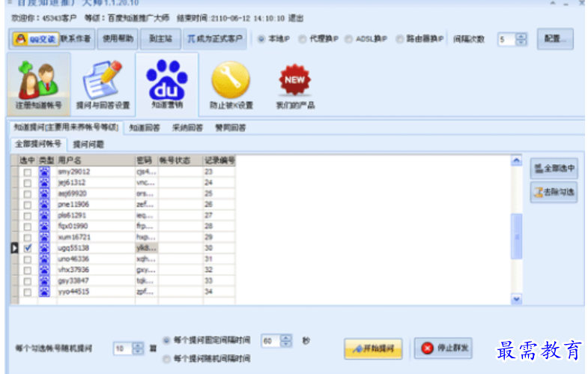Click 全部选中 to select all accounts

[x=554, y=168]
